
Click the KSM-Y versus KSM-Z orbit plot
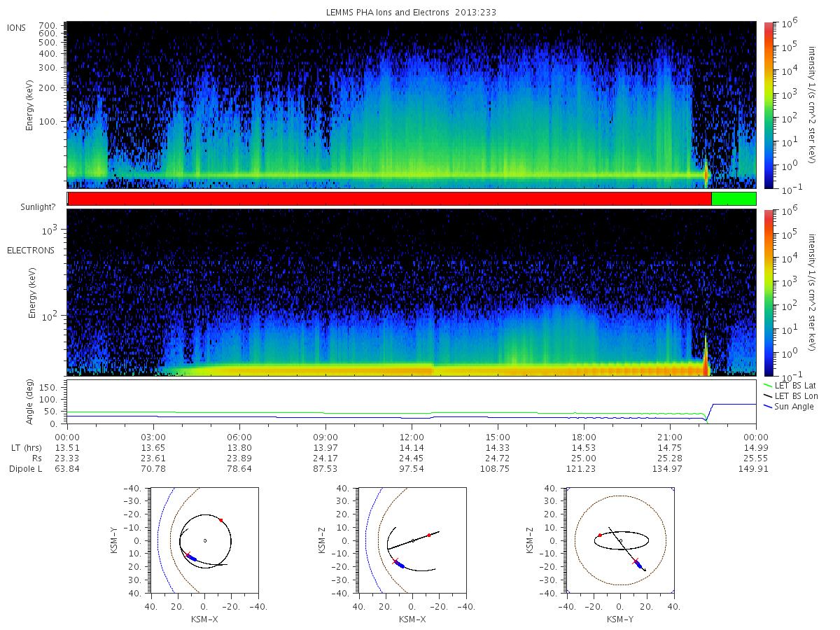point(620,540)
